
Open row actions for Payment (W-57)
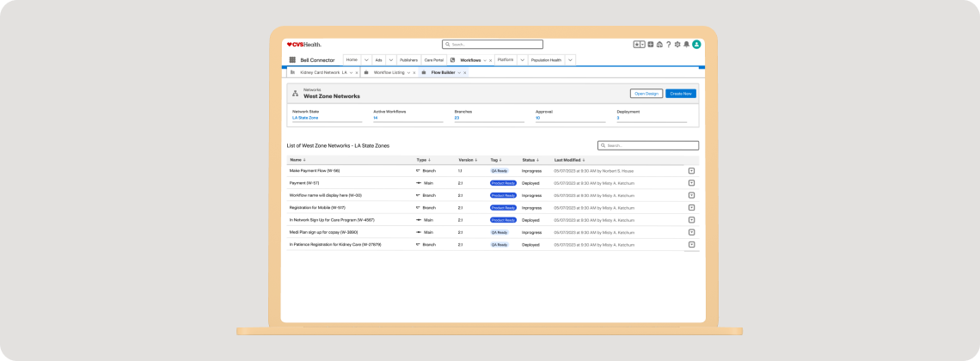691,183
